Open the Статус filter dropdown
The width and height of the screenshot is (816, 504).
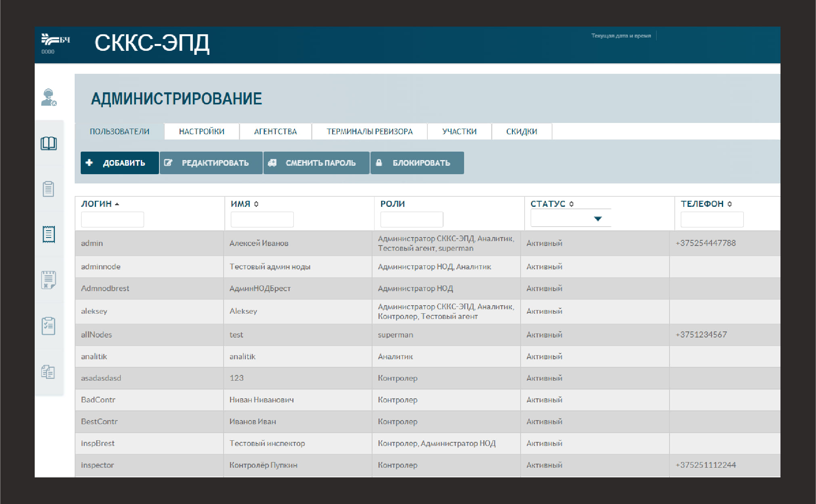click(x=571, y=219)
